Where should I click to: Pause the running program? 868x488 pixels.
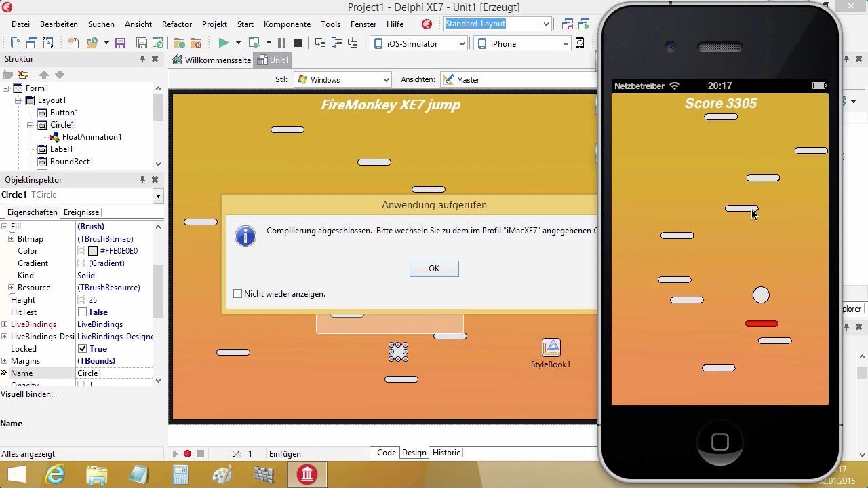coord(282,43)
